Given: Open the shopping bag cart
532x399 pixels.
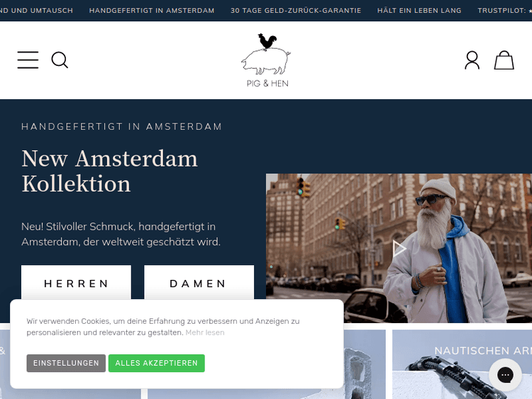Looking at the screenshot, I should coord(504,60).
